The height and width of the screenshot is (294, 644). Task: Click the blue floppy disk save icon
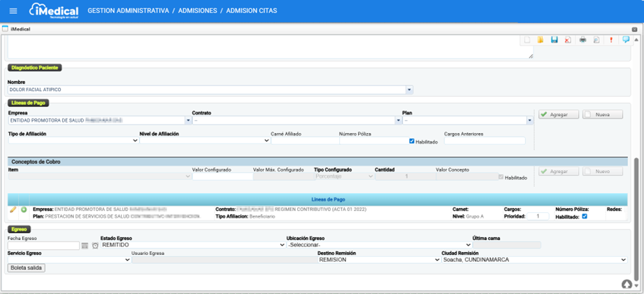[x=554, y=41]
